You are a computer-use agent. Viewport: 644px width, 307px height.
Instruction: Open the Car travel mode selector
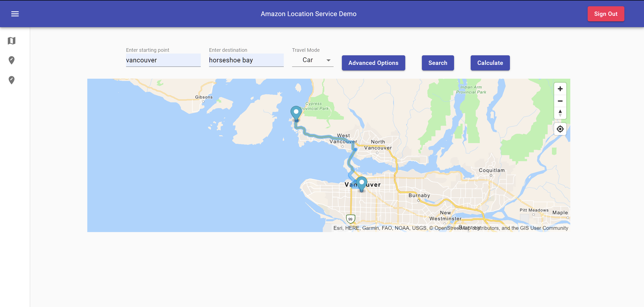[308, 60]
